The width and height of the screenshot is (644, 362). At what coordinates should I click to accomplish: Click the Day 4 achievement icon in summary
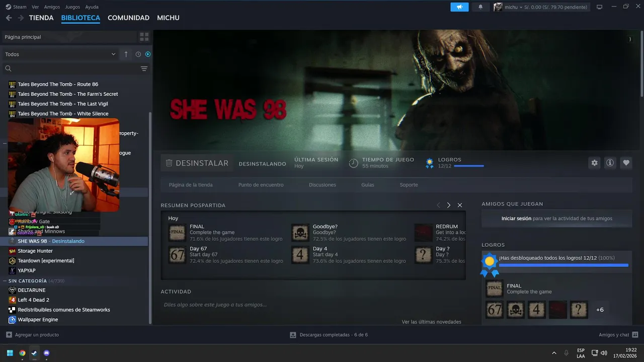coord(300,255)
